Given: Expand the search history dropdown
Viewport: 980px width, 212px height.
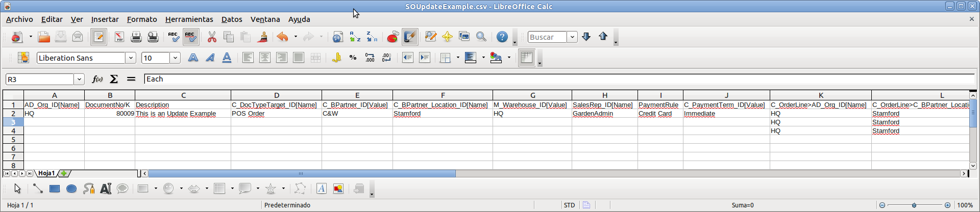Looking at the screenshot, I should click(x=572, y=37).
